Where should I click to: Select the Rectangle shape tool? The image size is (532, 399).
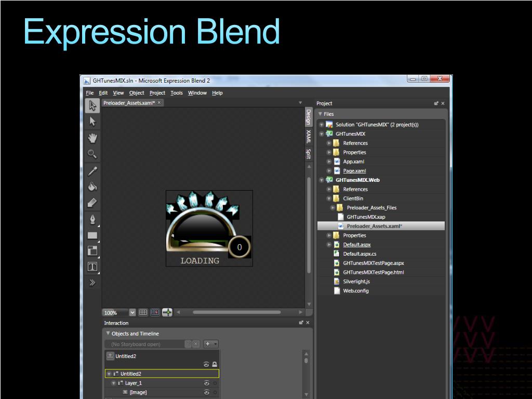click(92, 235)
